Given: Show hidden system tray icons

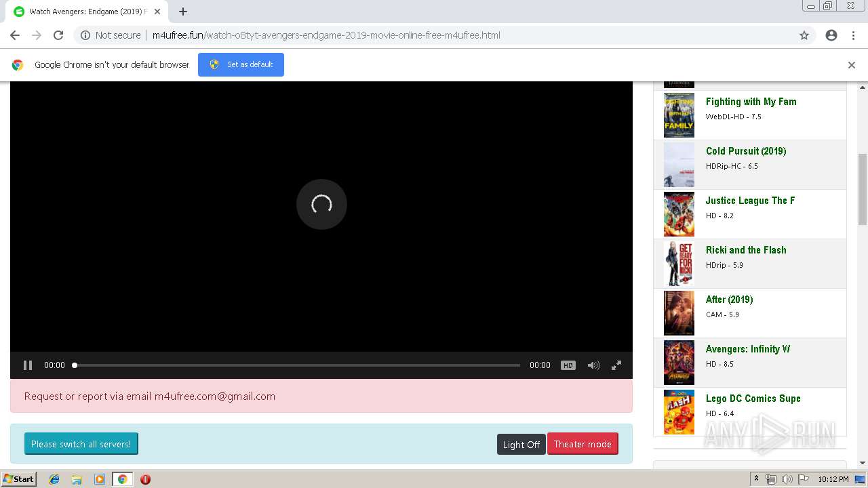Looking at the screenshot, I should (756, 479).
